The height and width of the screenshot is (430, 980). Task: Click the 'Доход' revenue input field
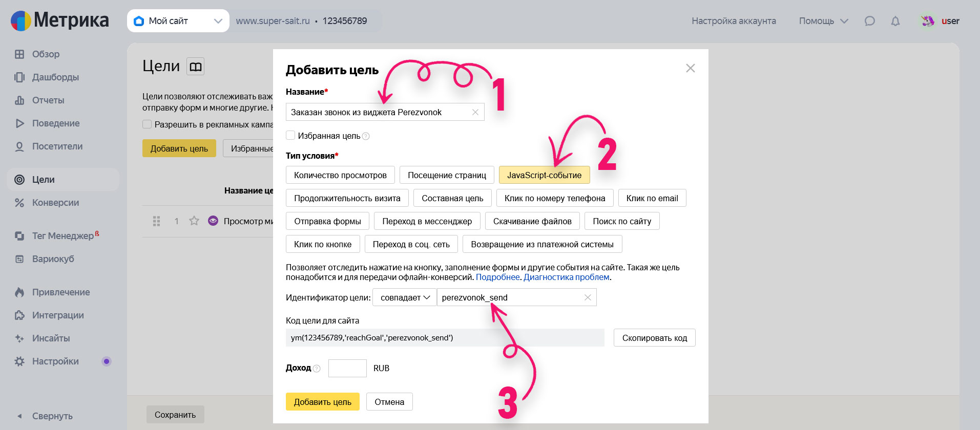pos(347,369)
